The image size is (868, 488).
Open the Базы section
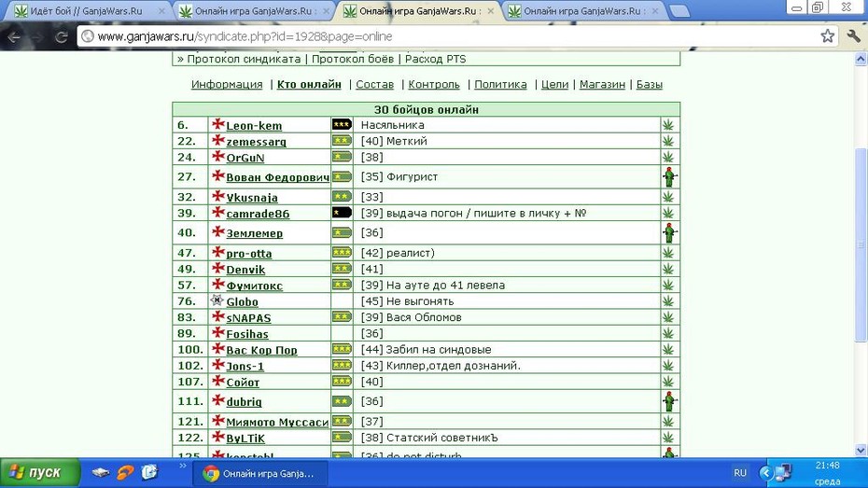(x=650, y=84)
